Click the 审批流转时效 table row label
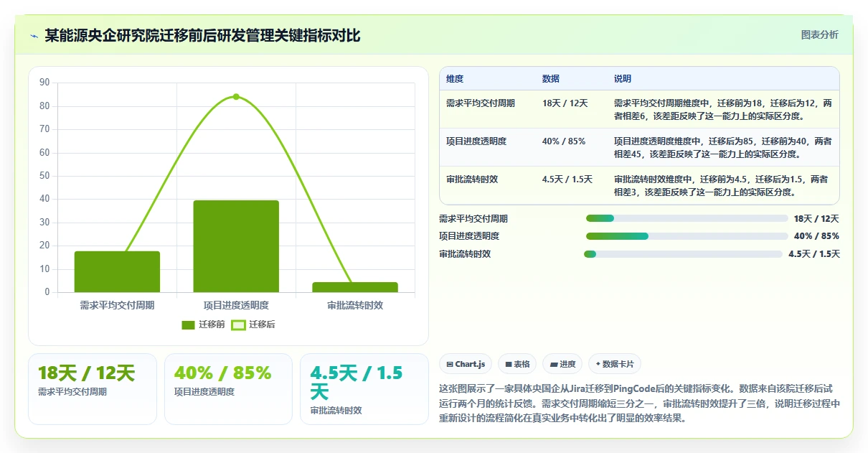868x453 pixels. pos(471,179)
